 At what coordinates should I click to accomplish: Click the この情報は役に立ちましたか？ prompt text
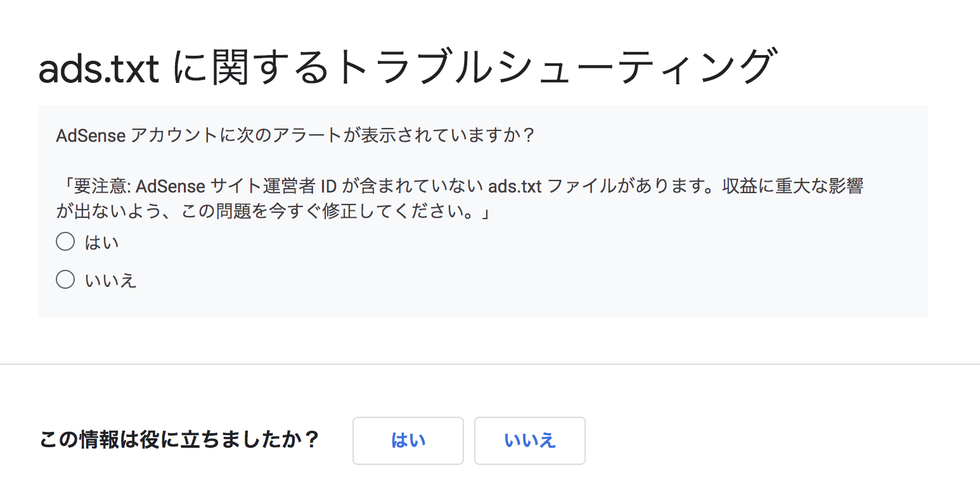179,440
